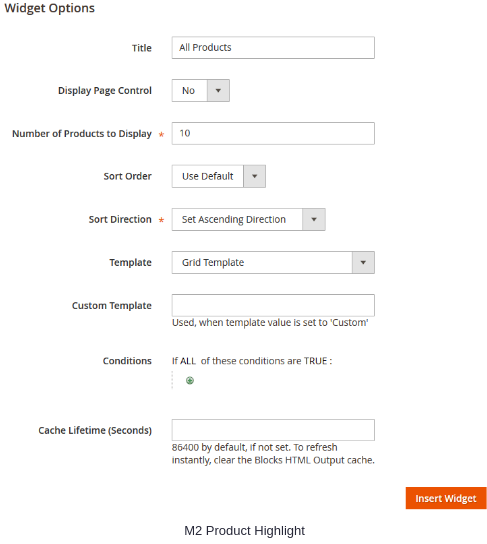Click the Sort Direction field label
Viewport: 487px width, 544px height.
pos(120,219)
